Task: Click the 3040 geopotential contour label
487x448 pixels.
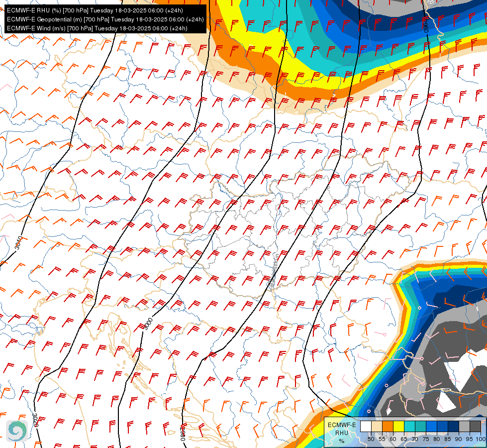Action: (x=19, y=243)
